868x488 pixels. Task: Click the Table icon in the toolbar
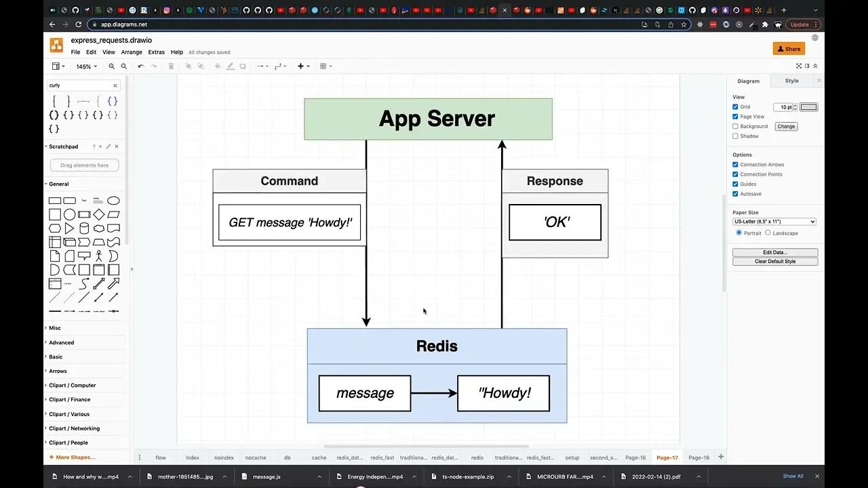pos(324,66)
